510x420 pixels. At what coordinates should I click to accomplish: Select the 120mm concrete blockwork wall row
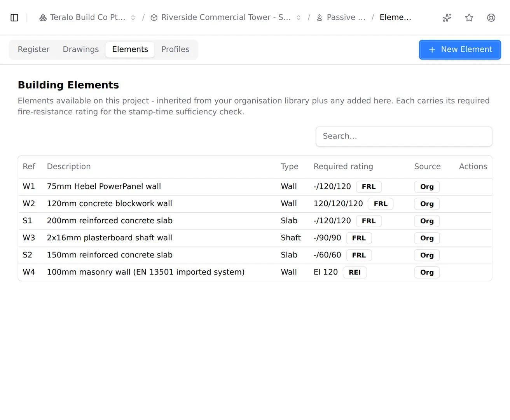click(x=255, y=204)
